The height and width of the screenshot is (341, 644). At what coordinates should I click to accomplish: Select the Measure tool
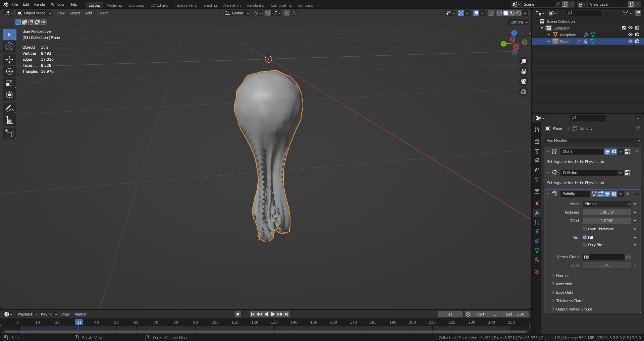coord(9,120)
